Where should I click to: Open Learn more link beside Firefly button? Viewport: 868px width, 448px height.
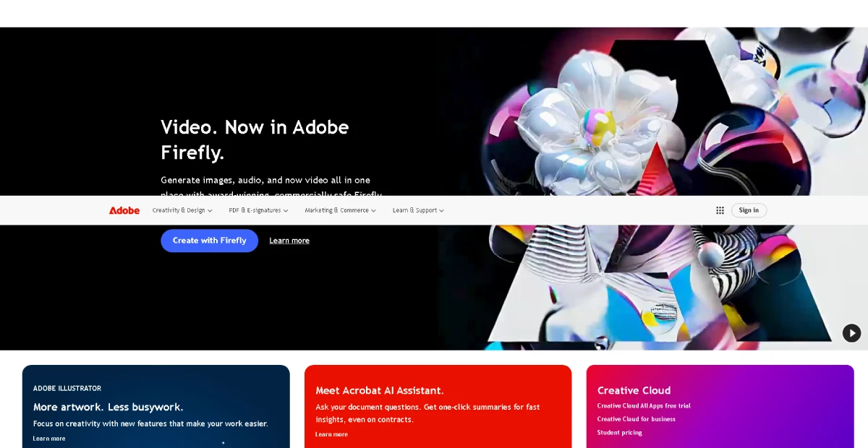click(x=289, y=241)
